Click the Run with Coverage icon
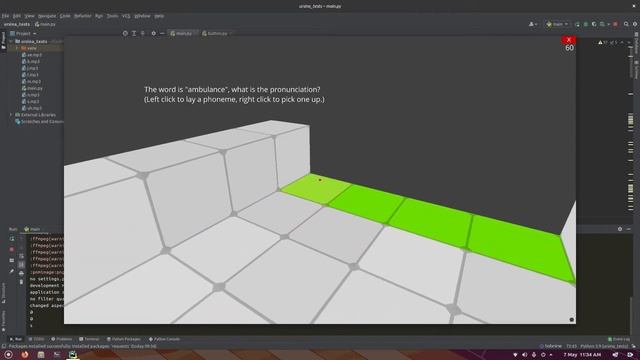 [x=594, y=24]
